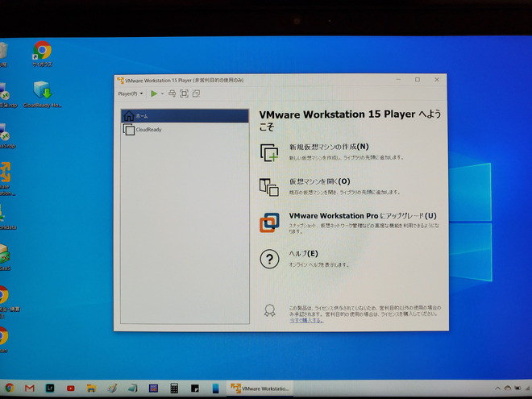Click ヘルプ(E) link text
Screen dimensions: 532x399
click(304, 253)
